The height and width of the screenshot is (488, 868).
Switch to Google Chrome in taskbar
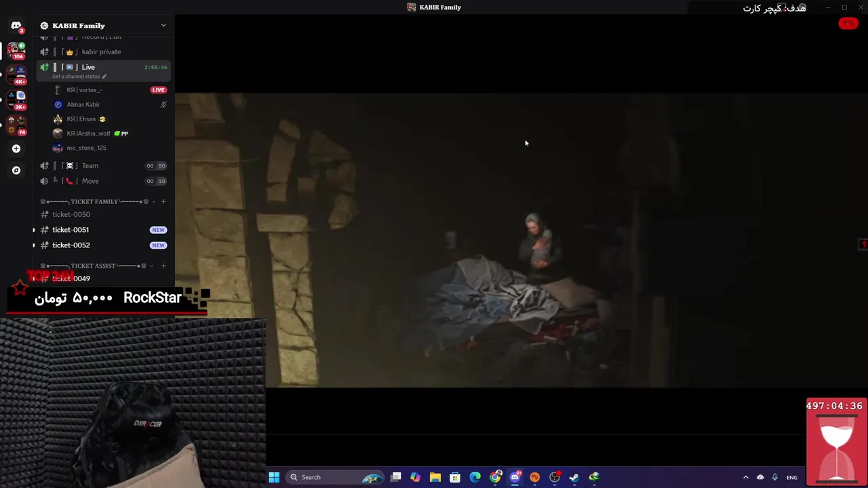pos(496,477)
